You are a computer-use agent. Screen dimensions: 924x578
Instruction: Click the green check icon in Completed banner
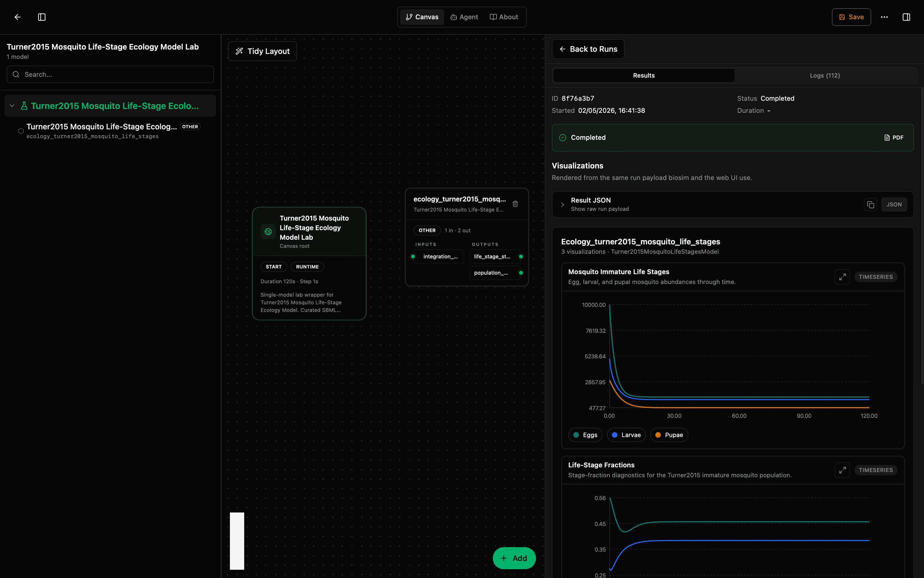click(x=562, y=138)
